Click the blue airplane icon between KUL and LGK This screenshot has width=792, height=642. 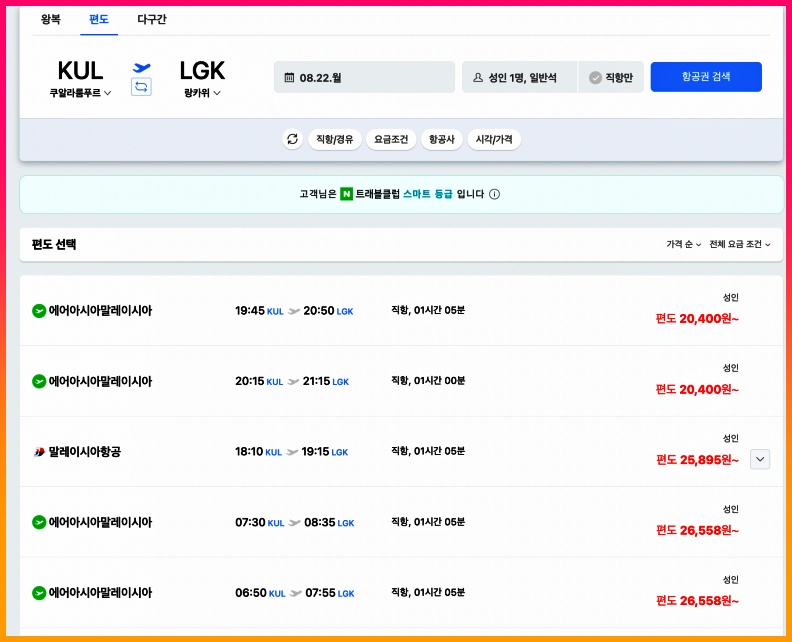141,67
